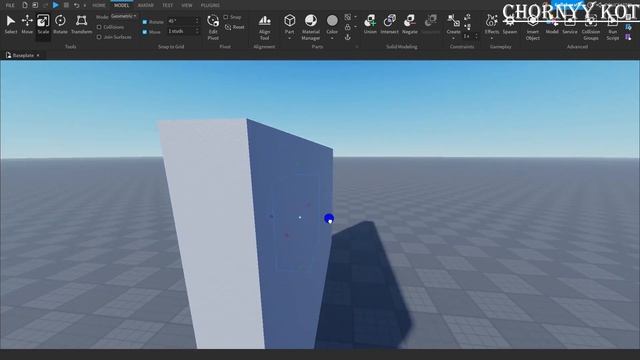Screen dimensions: 640x360
Task: Open the Group options dropdown arrow
Action: tap(355, 17)
